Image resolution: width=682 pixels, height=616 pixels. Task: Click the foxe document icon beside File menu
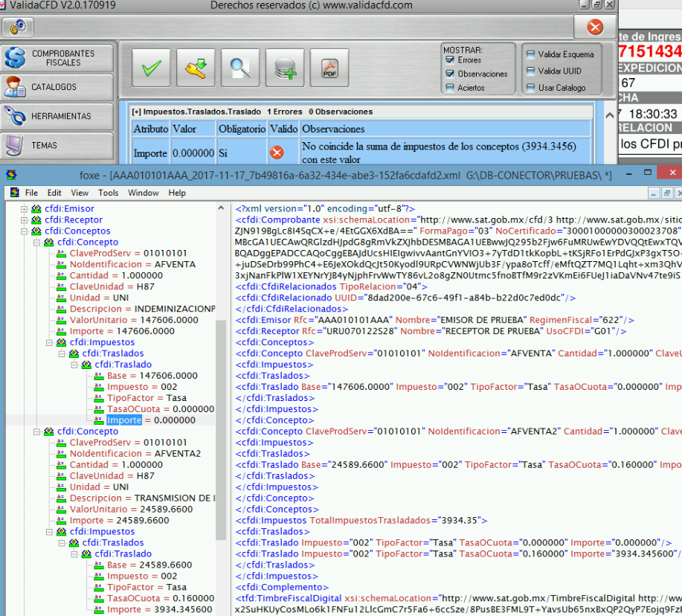pyautogui.click(x=15, y=192)
